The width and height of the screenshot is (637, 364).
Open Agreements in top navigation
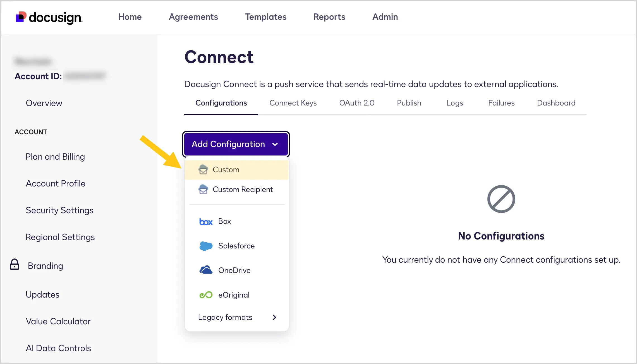[193, 17]
